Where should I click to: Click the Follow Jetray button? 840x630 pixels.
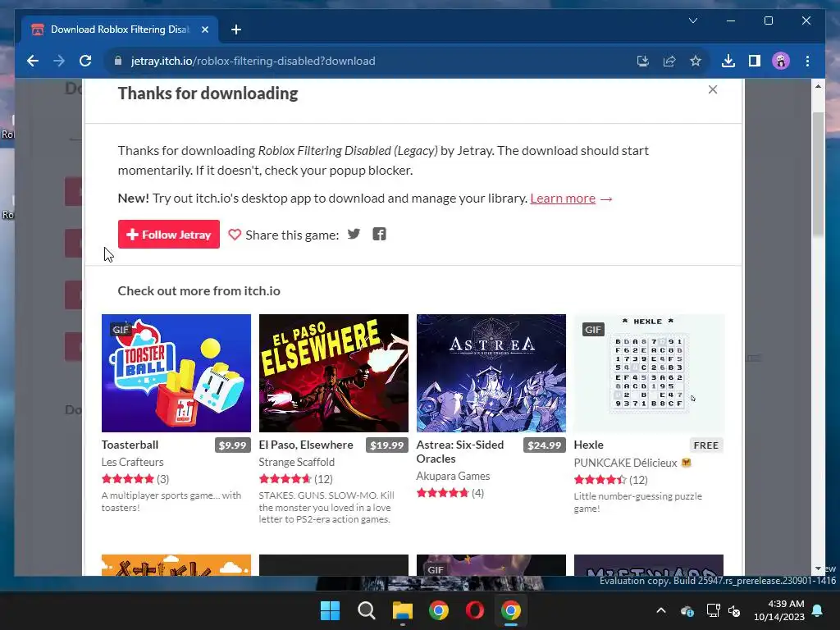coord(169,234)
